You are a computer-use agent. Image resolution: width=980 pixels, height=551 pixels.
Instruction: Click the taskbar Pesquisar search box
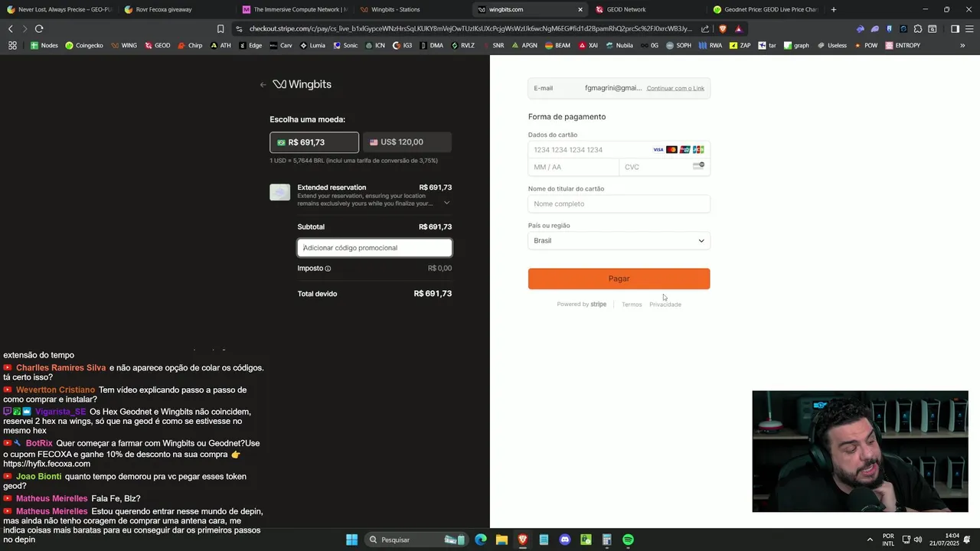(416, 540)
